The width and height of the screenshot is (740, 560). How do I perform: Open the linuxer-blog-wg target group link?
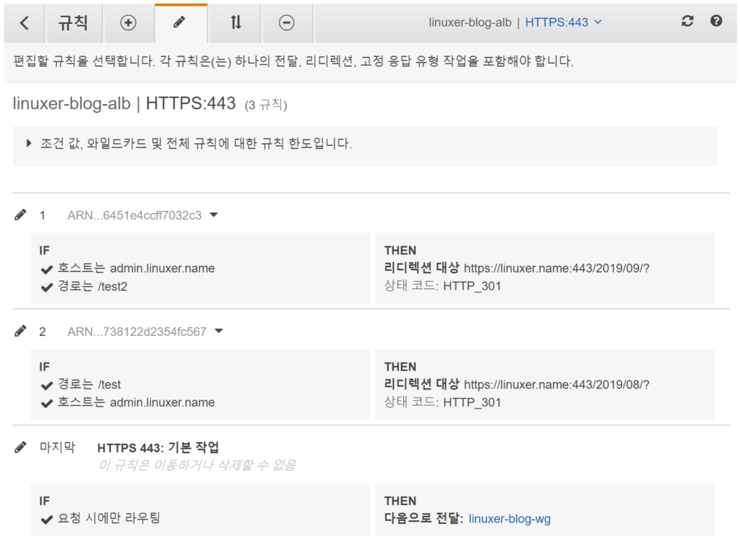509,519
